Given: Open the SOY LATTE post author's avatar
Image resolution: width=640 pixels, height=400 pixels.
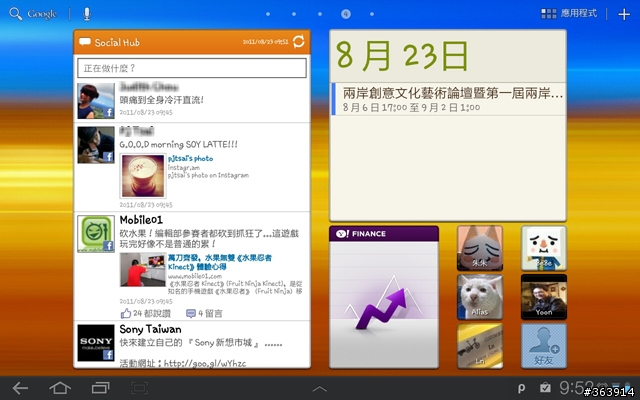Looking at the screenshot, I should coord(96,145).
